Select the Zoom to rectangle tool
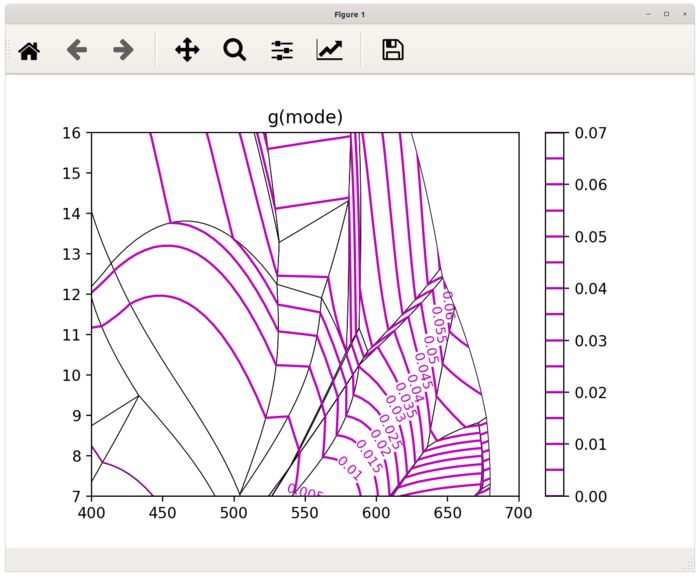Viewport: 700px width, 577px height. pos(234,50)
